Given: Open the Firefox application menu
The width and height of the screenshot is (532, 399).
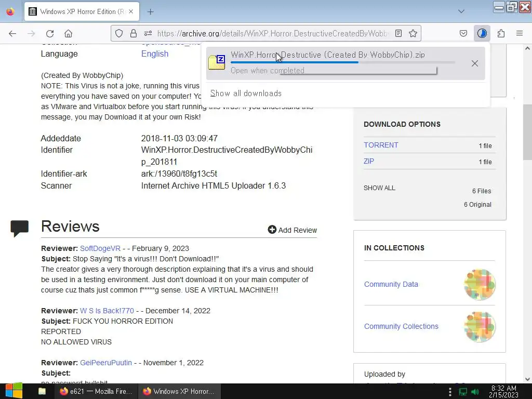Looking at the screenshot, I should pos(520,33).
